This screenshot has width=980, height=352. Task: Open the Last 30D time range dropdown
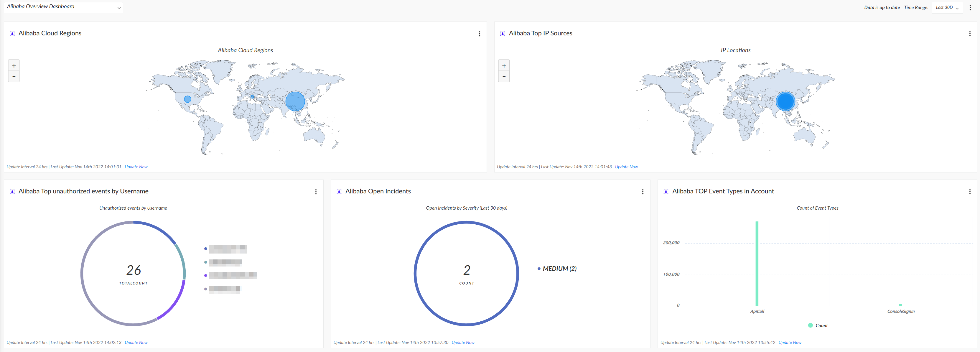947,8
